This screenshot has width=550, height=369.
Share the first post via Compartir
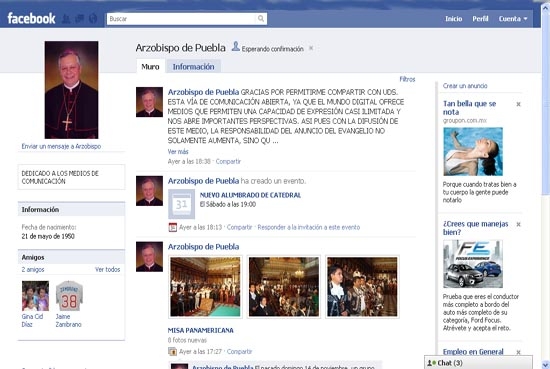click(228, 161)
